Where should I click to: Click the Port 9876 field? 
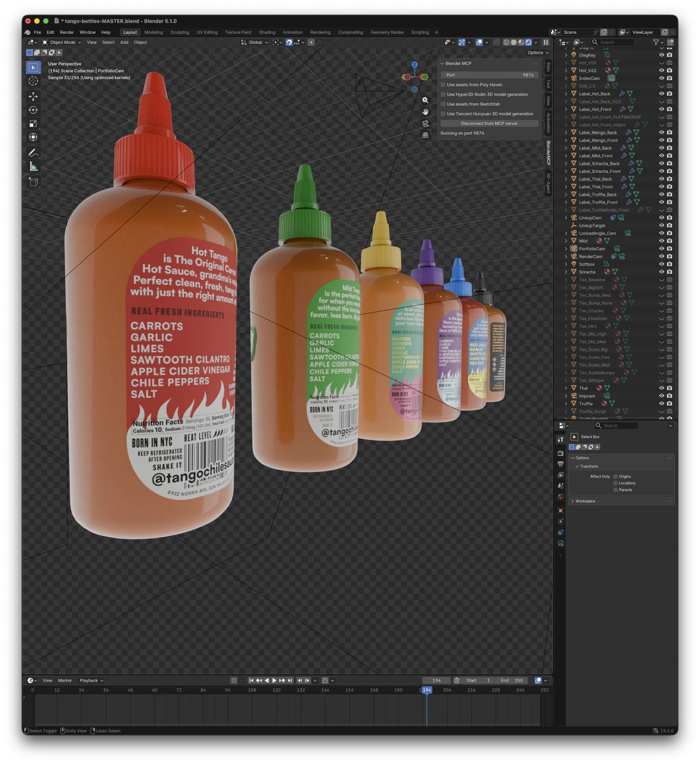click(x=489, y=75)
